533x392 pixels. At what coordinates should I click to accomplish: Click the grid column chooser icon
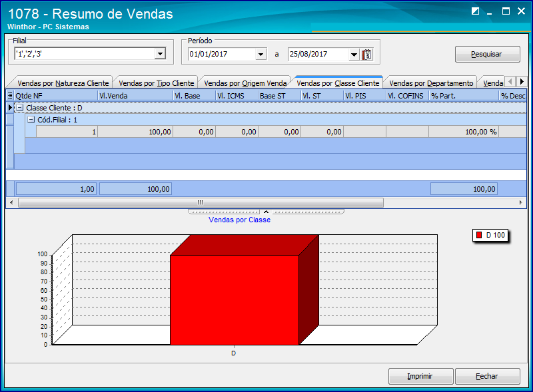(x=10, y=96)
